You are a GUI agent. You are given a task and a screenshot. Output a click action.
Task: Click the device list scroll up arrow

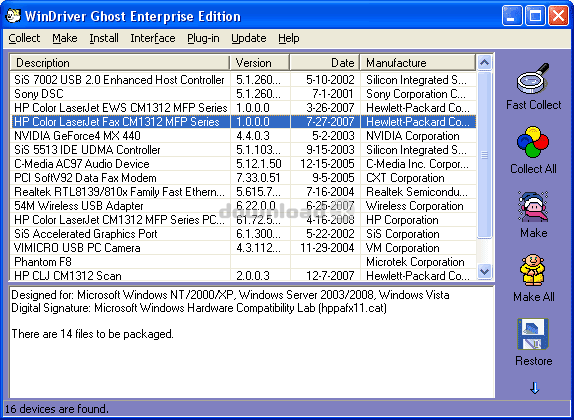[x=484, y=62]
